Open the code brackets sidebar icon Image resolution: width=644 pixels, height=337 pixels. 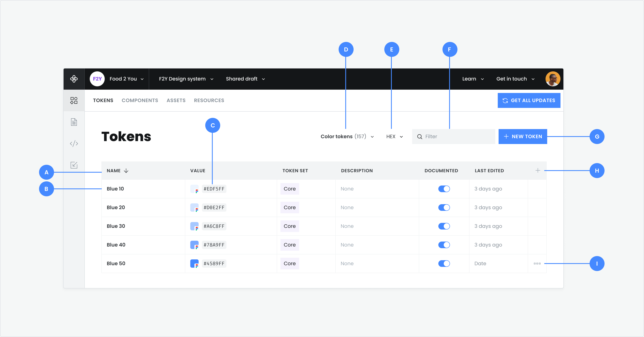[74, 144]
